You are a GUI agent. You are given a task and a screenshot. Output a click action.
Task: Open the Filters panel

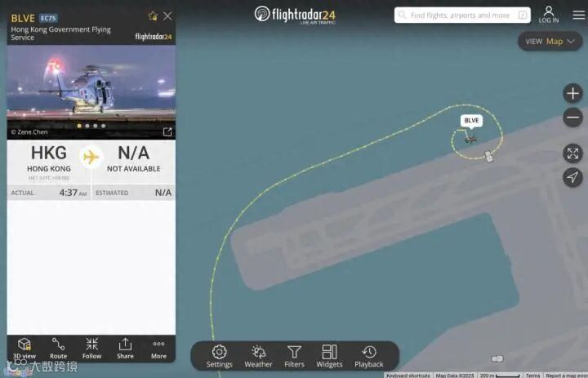pos(294,356)
